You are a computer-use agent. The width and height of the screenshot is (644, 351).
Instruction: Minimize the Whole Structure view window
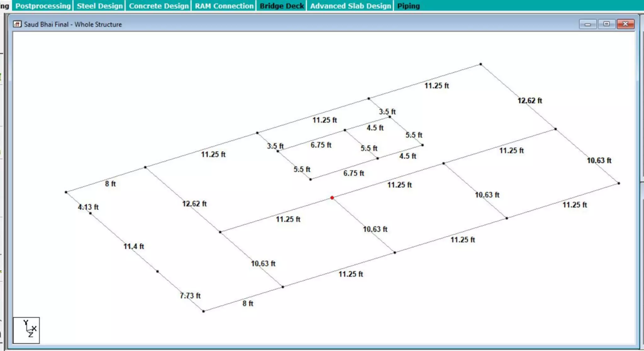587,24
